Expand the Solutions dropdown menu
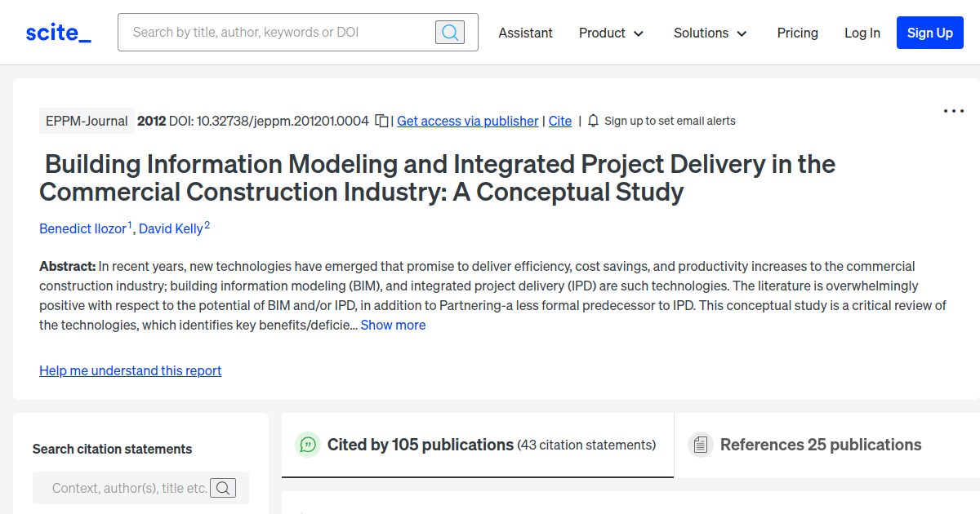 point(710,33)
